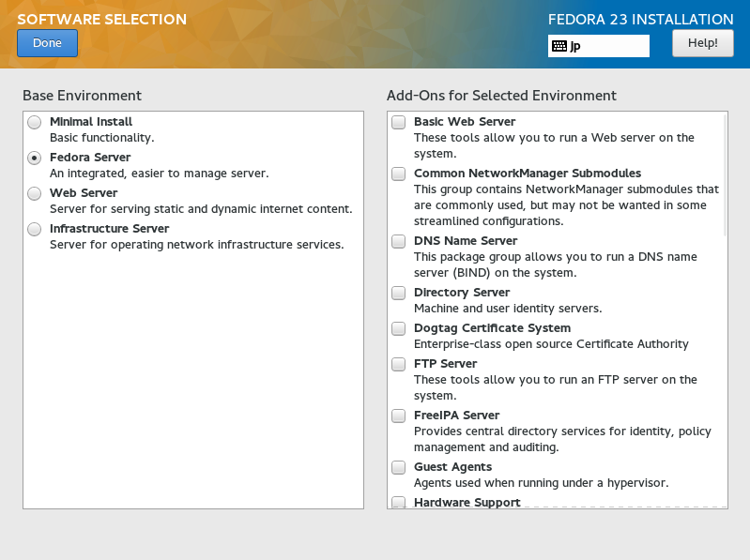Click 'FEDORA 23 INSTALLATION' header text

click(640, 19)
